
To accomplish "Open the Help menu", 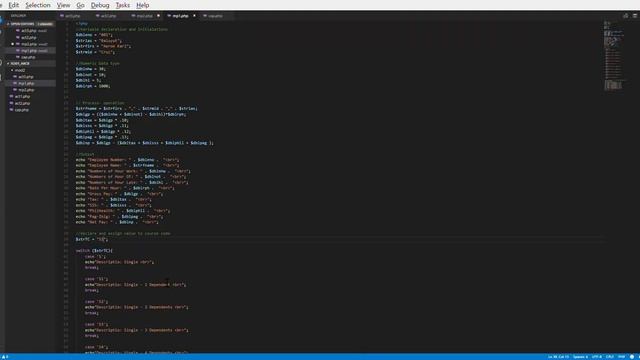I will click(142, 5).
